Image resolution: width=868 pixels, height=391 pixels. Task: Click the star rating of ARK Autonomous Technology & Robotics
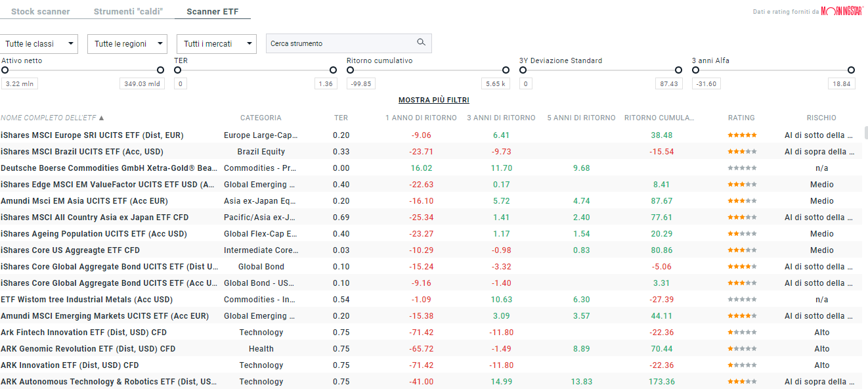pyautogui.click(x=741, y=381)
